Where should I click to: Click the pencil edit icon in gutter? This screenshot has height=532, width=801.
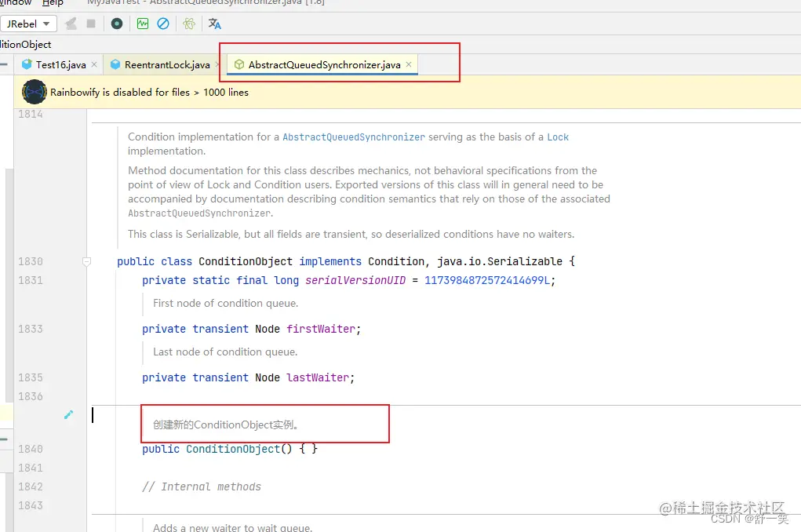point(68,414)
